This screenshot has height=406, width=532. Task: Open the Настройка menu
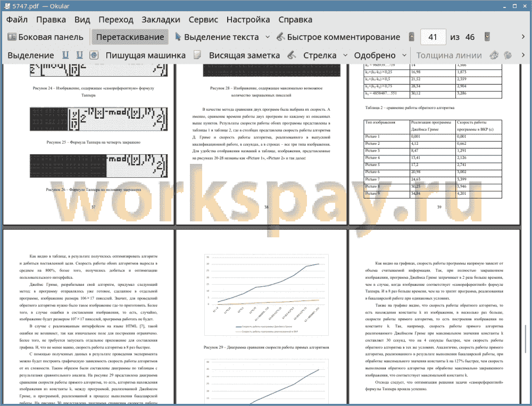pos(248,20)
